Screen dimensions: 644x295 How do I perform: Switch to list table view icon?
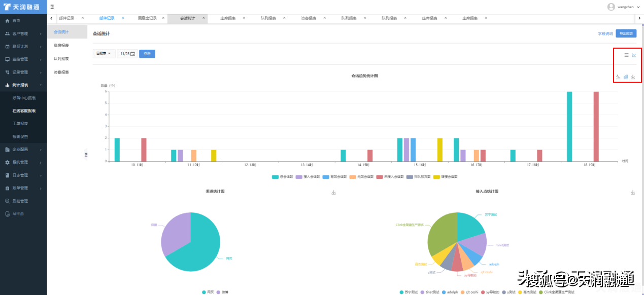(626, 55)
